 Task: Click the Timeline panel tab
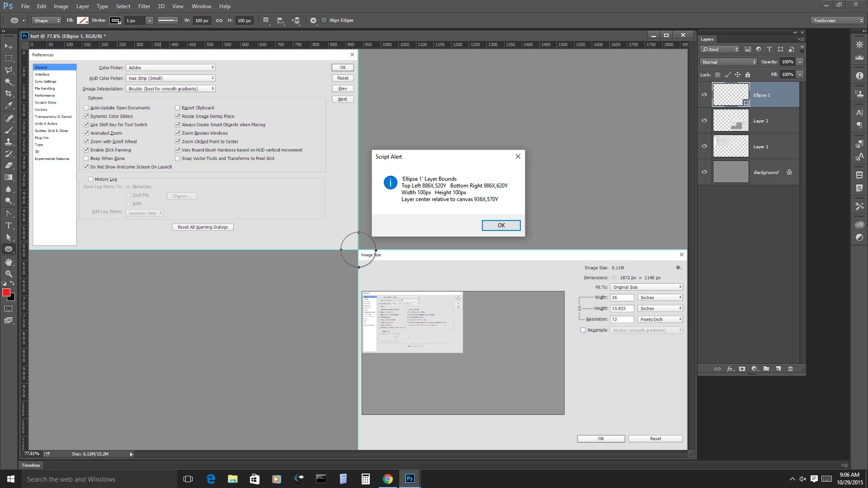[31, 465]
